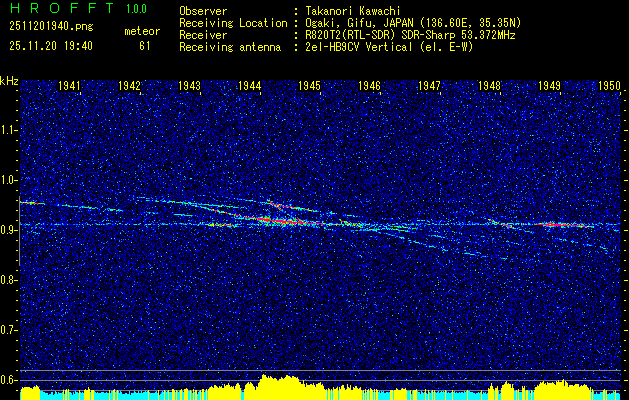Screen dimensions: 629x400
Task: Click the date text 25.11.20 19:40
Action: pos(51,46)
